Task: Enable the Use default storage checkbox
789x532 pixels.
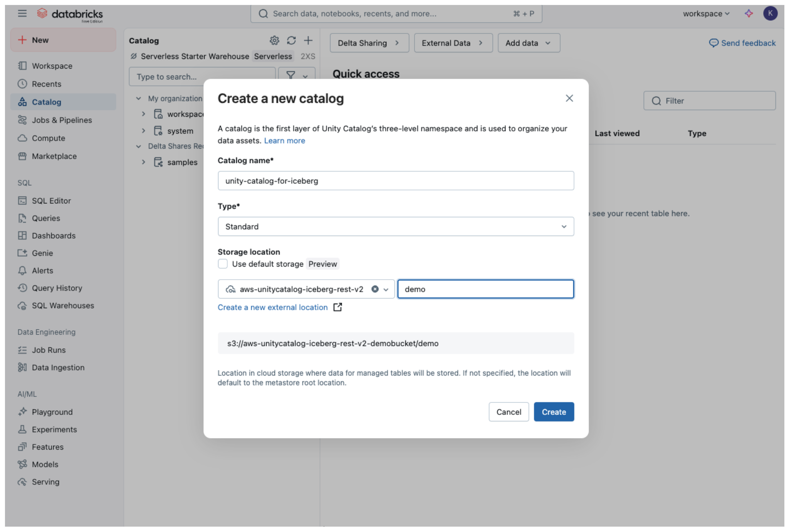Action: point(223,264)
